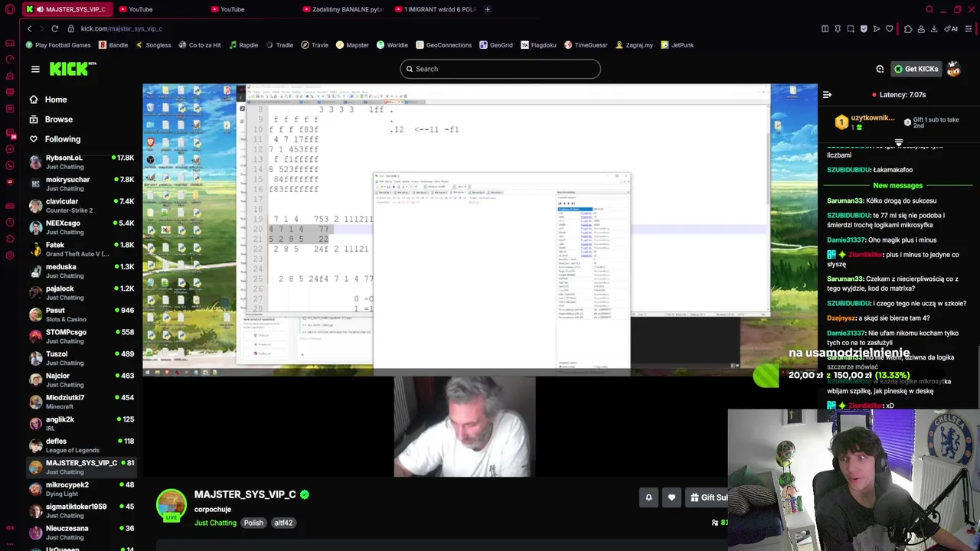The height and width of the screenshot is (551, 980).
Task: Click the altf42 tag
Action: point(283,523)
